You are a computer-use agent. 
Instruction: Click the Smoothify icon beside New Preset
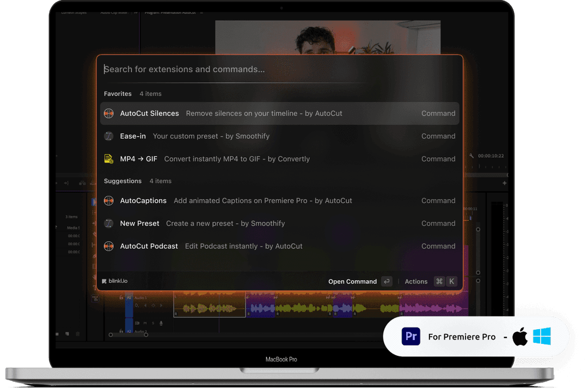click(x=109, y=224)
